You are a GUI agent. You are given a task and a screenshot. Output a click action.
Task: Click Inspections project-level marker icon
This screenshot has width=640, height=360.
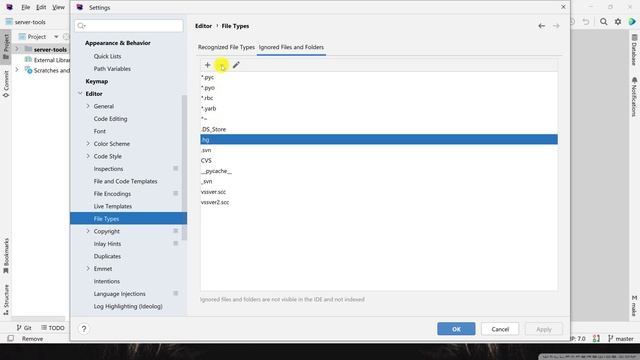[176, 168]
